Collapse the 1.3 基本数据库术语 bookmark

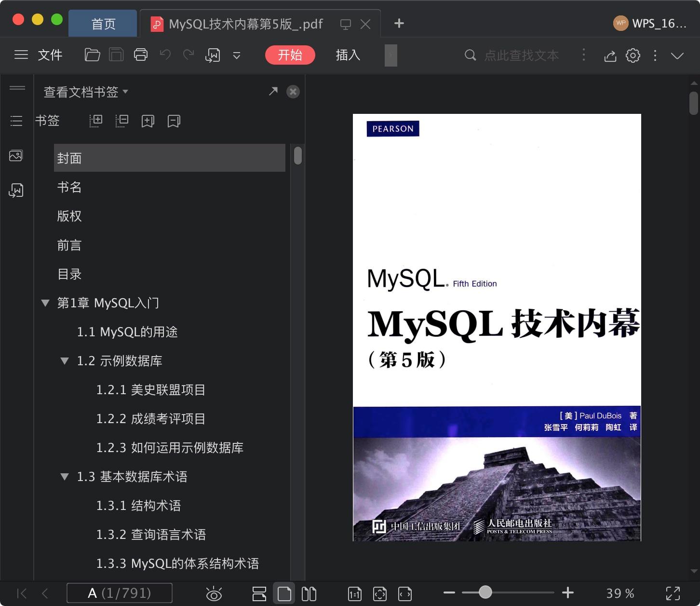(65, 477)
